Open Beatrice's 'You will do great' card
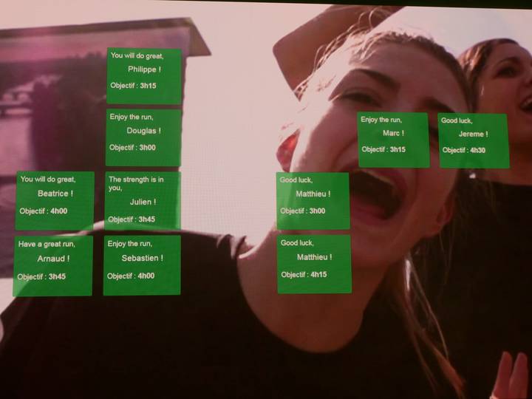This screenshot has width=532, height=399. (55, 200)
